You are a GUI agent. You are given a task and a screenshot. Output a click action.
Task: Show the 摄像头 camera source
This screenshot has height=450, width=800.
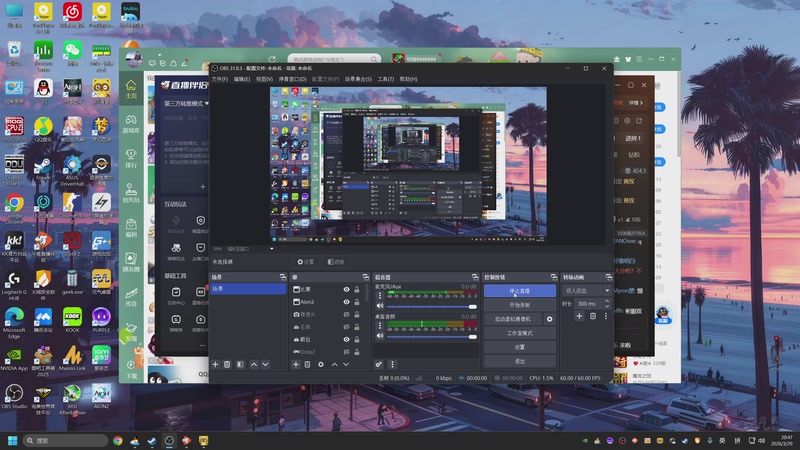[x=346, y=314]
